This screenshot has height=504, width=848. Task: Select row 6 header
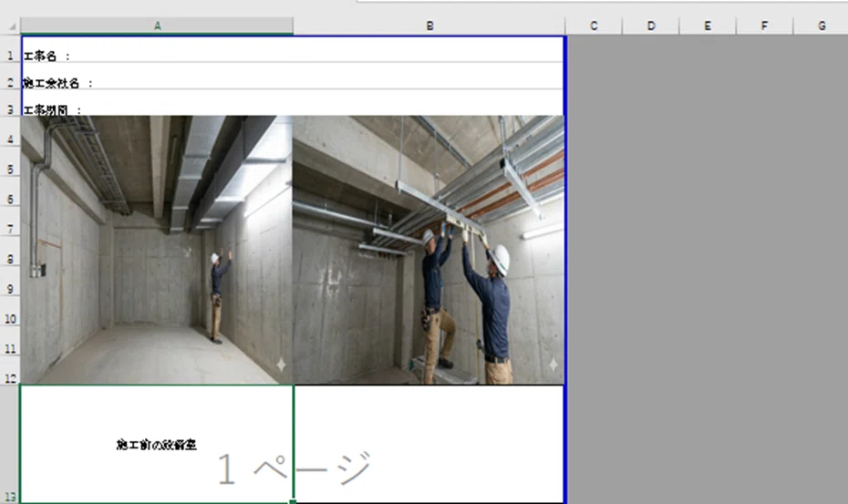point(10,191)
